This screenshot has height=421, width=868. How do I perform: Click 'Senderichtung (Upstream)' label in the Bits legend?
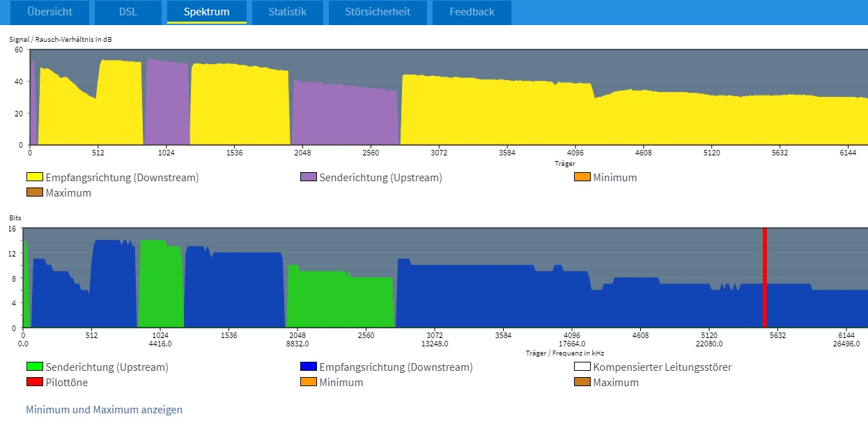(x=107, y=367)
